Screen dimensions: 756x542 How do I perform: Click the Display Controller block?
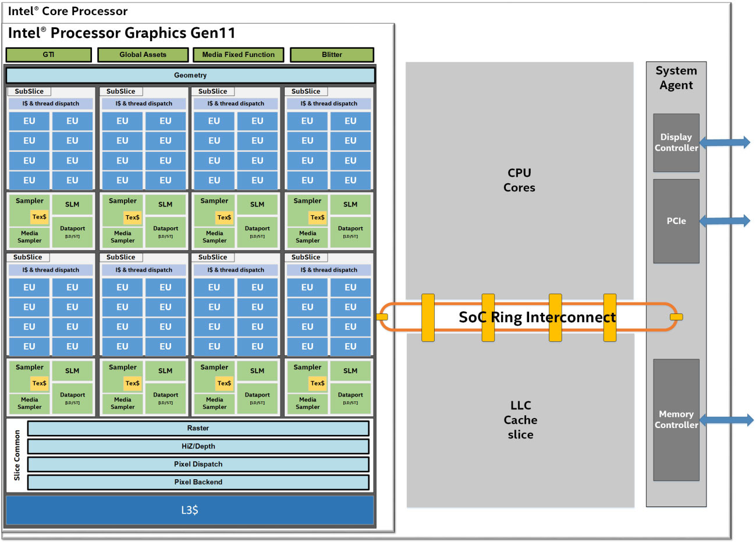pyautogui.click(x=676, y=142)
